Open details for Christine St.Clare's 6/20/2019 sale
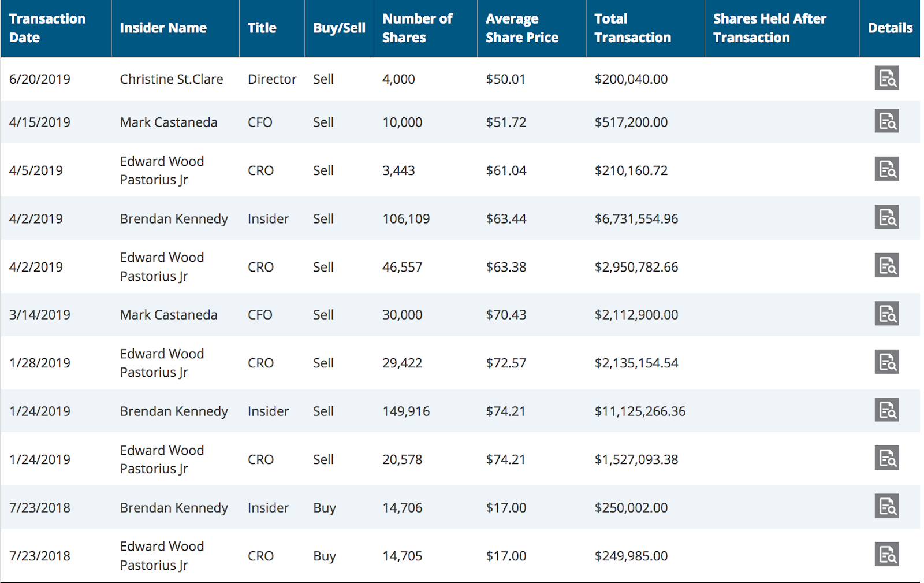The height and width of the screenshot is (583, 924). (886, 78)
